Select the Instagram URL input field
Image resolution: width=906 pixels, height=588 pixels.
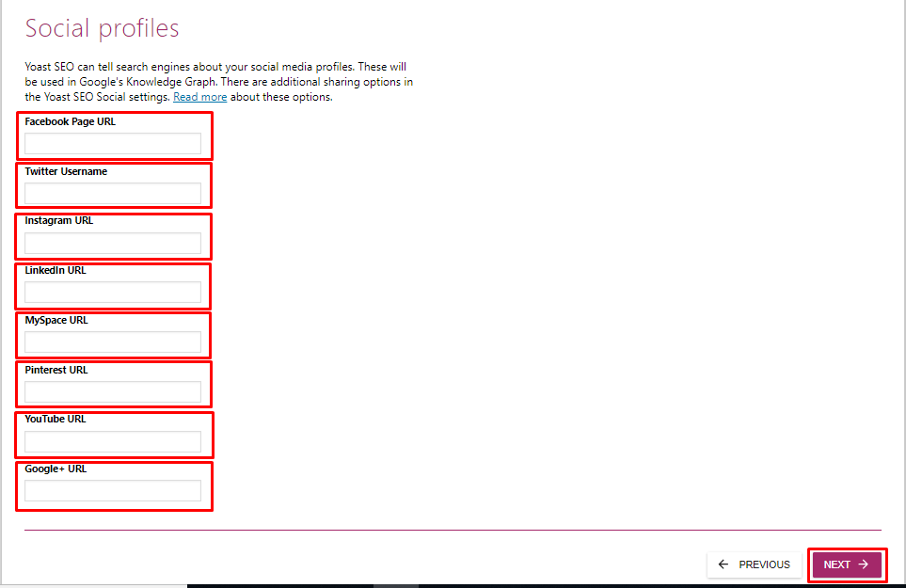pos(113,243)
